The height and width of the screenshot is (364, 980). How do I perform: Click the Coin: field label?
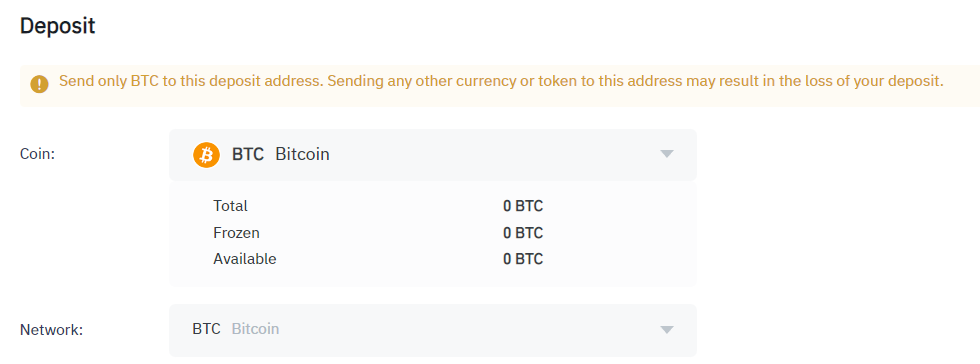click(x=38, y=154)
